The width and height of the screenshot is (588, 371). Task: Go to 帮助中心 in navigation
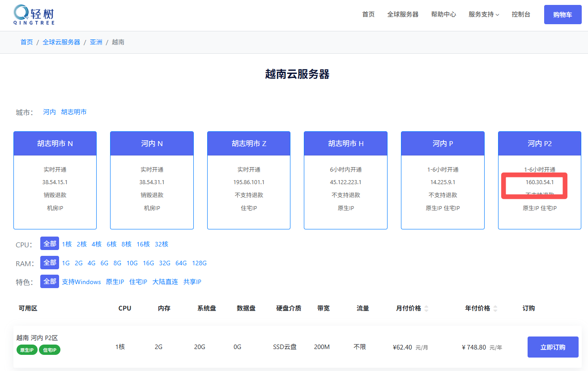click(443, 14)
